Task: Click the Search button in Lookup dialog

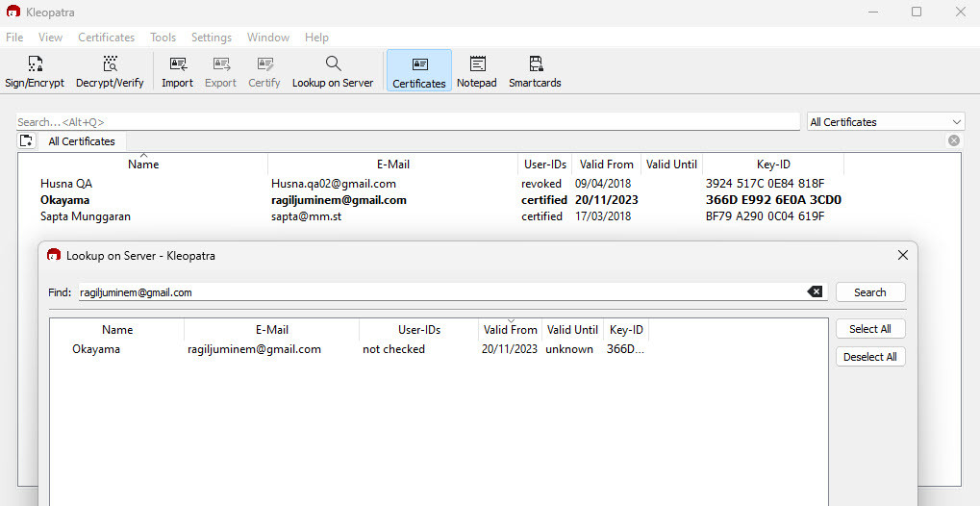Action: tap(870, 292)
